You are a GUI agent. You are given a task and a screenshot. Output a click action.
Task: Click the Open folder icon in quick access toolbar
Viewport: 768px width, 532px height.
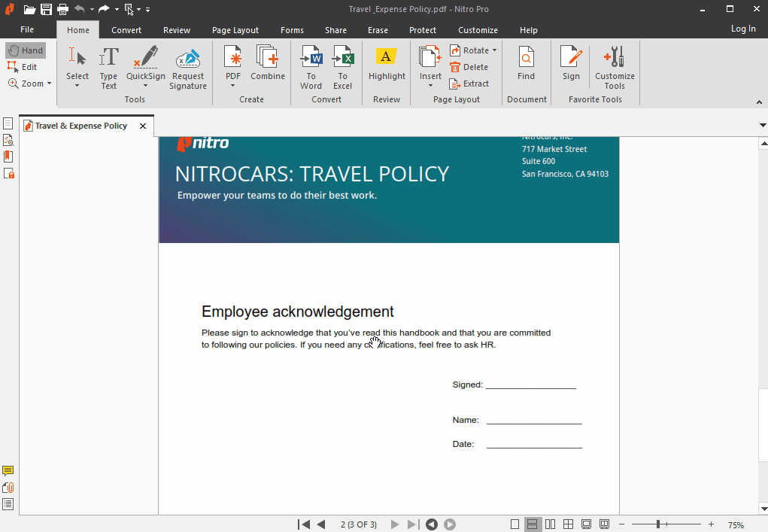pyautogui.click(x=29, y=9)
